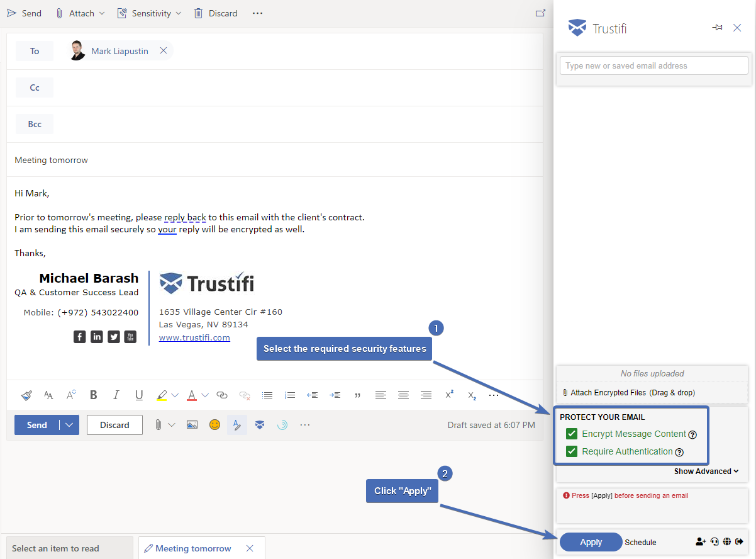Toggle the formatting options pen icon
This screenshot has width=756, height=559.
pos(236,425)
